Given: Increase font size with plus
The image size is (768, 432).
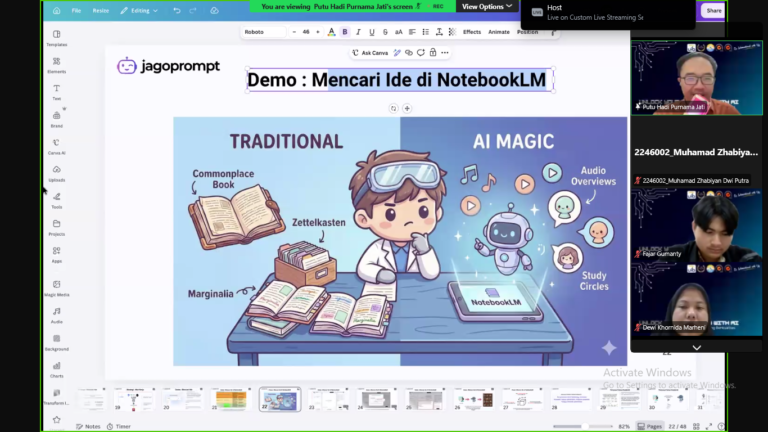Looking at the screenshot, I should (318, 32).
